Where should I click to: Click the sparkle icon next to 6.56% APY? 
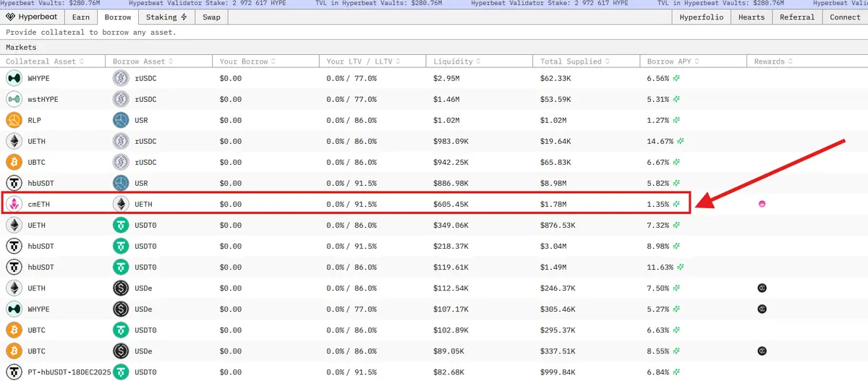point(677,78)
